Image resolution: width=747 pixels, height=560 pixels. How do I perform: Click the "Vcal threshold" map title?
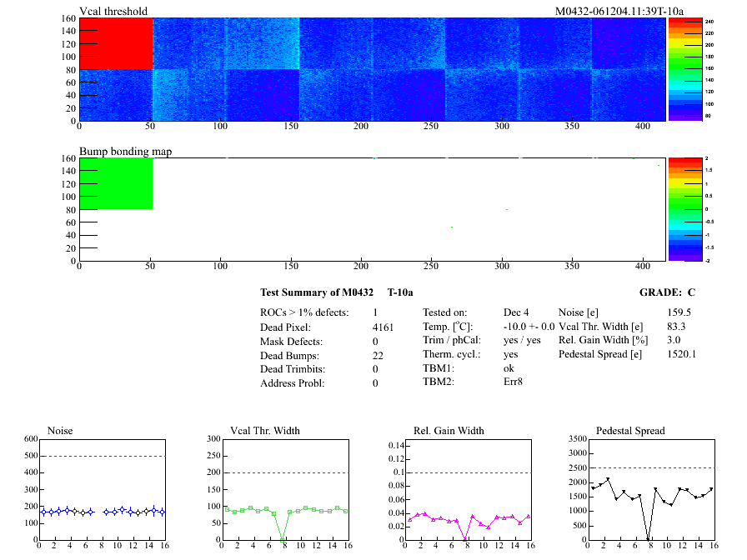coord(113,11)
